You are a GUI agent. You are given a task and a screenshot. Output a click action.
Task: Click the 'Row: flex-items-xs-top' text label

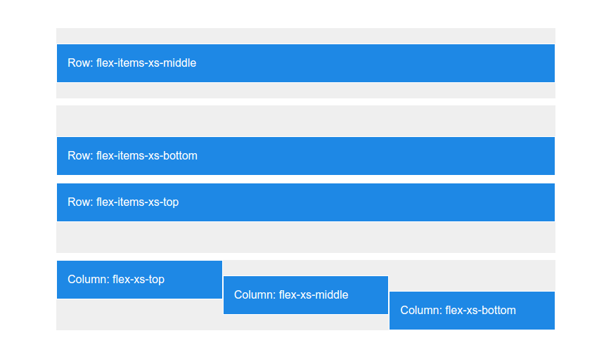coord(123,202)
